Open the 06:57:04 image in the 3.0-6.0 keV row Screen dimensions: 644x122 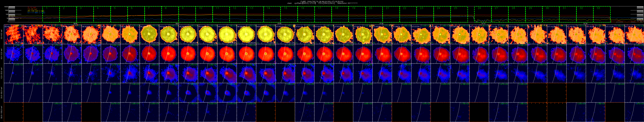[227, 34]
